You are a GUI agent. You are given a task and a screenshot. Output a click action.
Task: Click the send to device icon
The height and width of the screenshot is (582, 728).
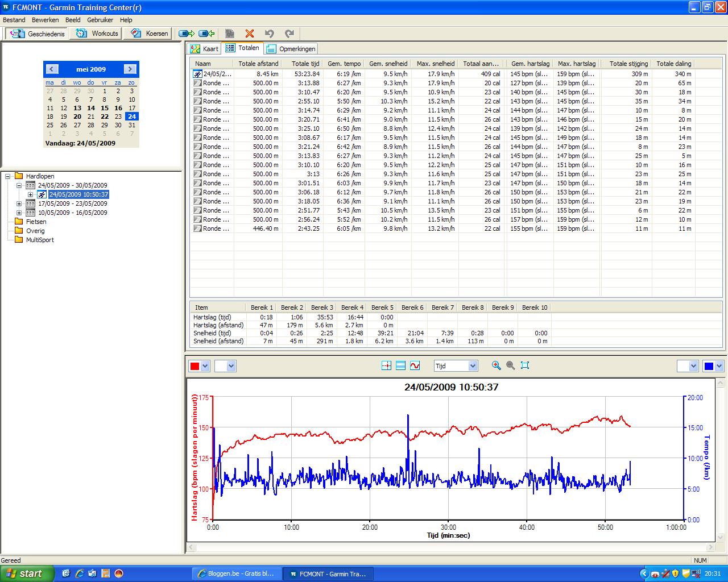coord(187,34)
